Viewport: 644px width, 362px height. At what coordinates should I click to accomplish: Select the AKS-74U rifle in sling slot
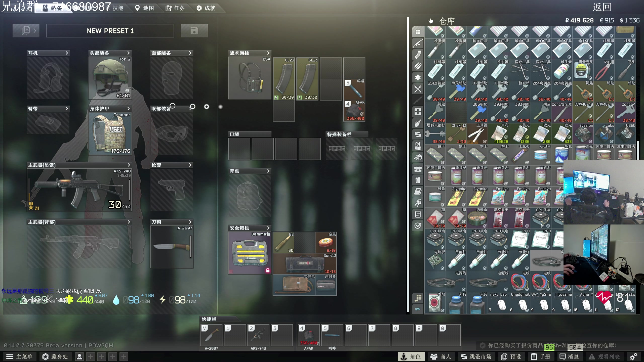point(79,190)
